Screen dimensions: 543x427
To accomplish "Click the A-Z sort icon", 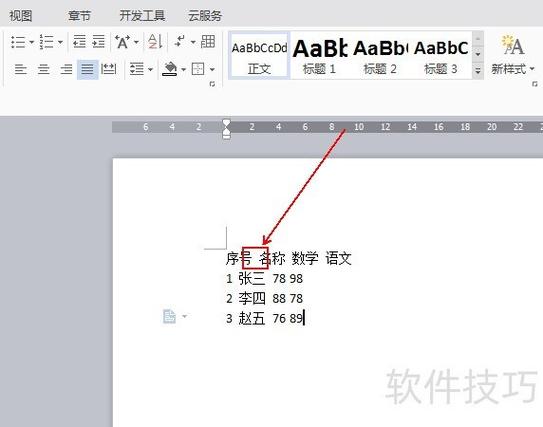I will [155, 42].
